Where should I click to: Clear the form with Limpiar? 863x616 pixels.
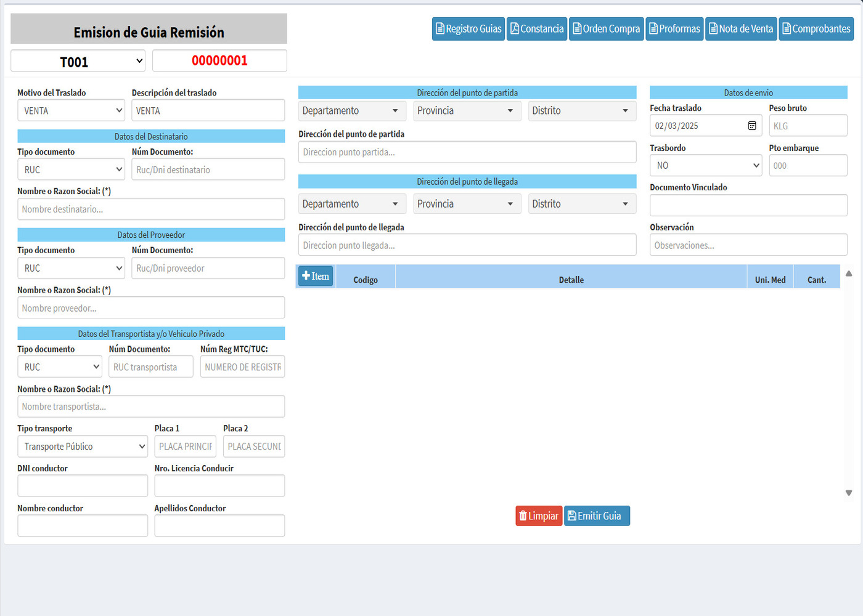point(539,516)
